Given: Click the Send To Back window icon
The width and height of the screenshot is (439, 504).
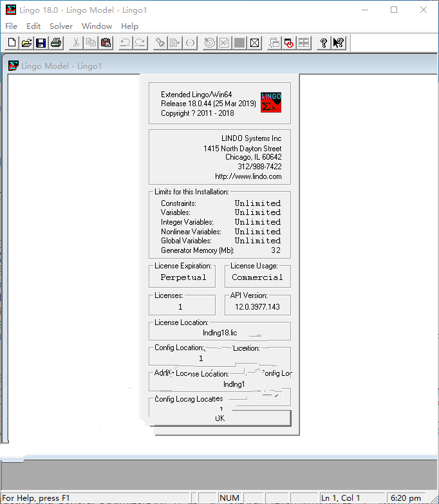Looking at the screenshot, I should tap(274, 42).
